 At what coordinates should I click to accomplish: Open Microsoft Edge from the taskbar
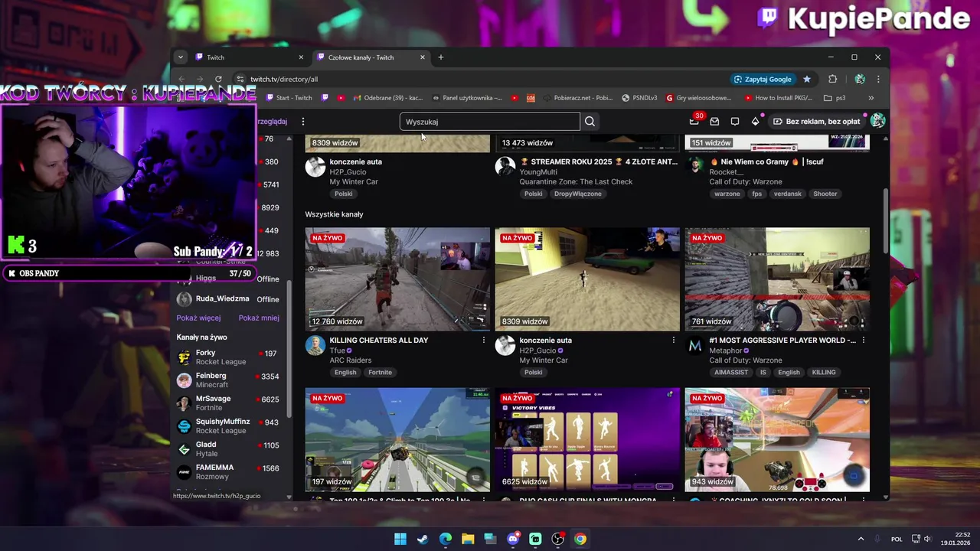click(x=446, y=539)
